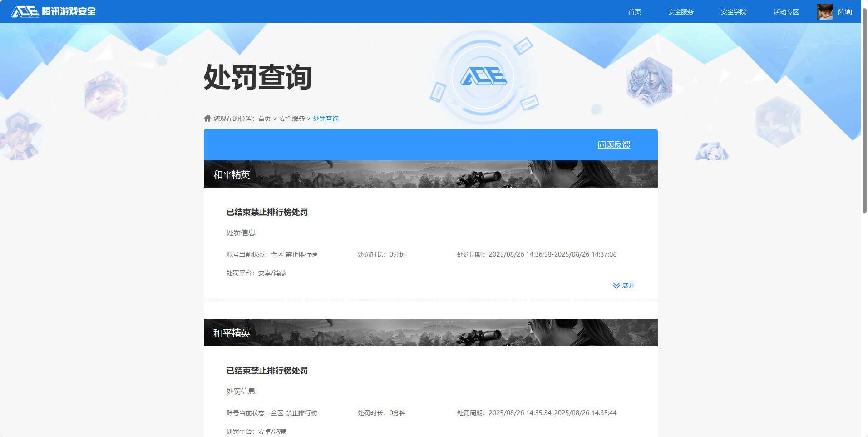Open the 安全学院 navigation menu item
The height and width of the screenshot is (437, 868).
click(x=734, y=12)
